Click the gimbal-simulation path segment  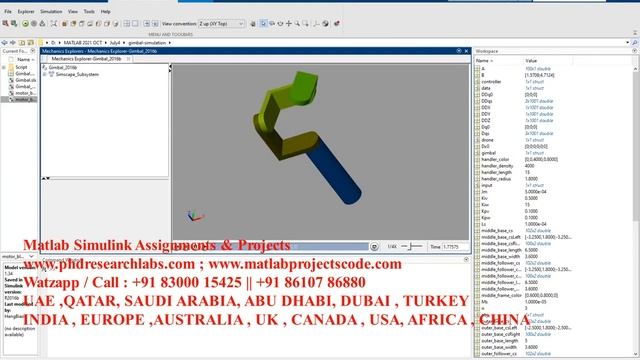(x=147, y=42)
